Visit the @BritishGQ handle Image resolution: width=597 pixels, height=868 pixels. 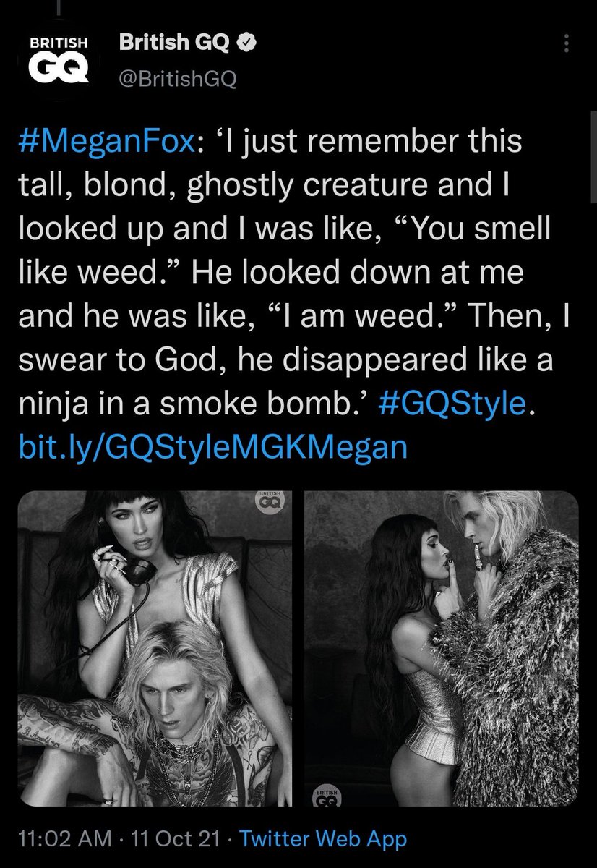click(176, 77)
